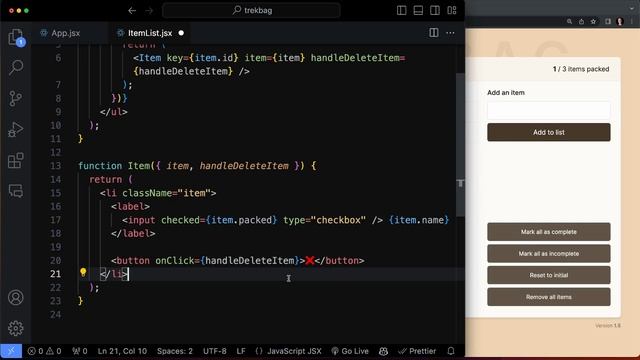Click the unsaved dot on ItemList.jsx tab
640x360 pixels.
point(181,33)
